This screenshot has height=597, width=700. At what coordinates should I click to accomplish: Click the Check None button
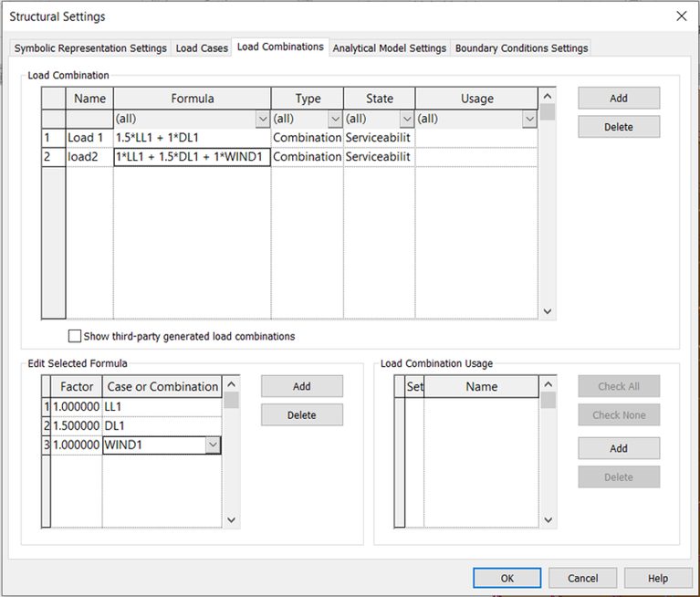click(x=619, y=414)
